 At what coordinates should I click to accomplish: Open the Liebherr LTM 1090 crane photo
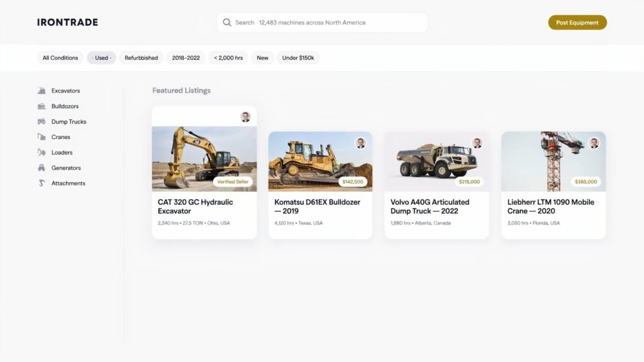(x=553, y=162)
